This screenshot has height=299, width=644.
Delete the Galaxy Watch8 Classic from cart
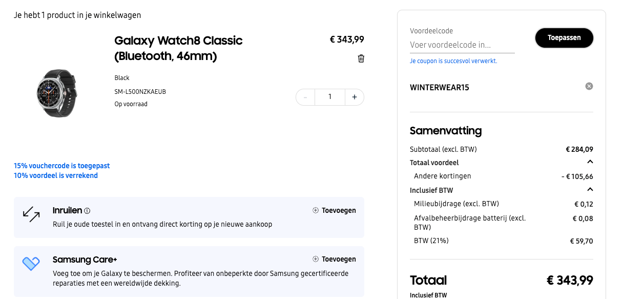coord(361,58)
